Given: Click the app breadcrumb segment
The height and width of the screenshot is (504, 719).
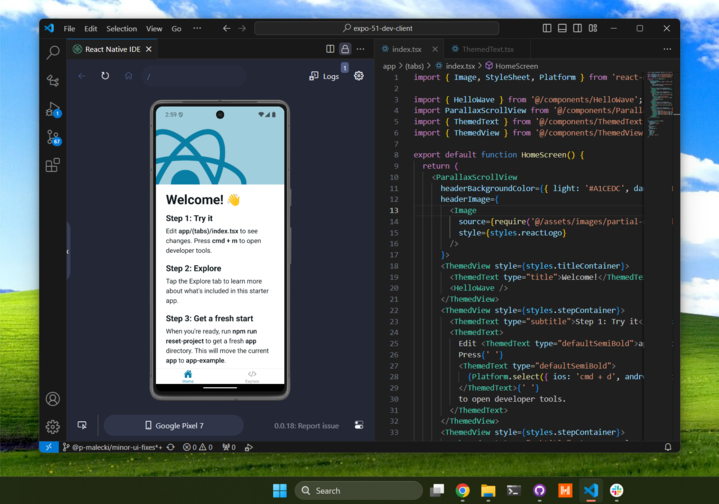Looking at the screenshot, I should [389, 66].
